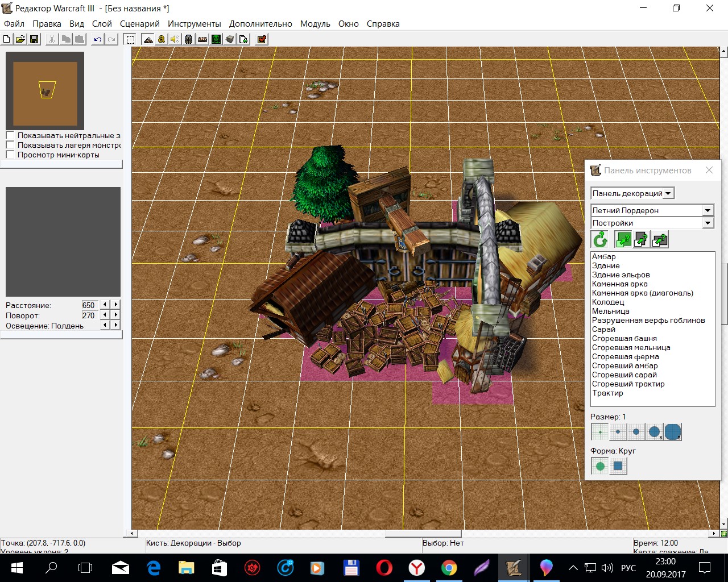Set brush shape to square
The width and height of the screenshot is (728, 582).
(x=618, y=466)
